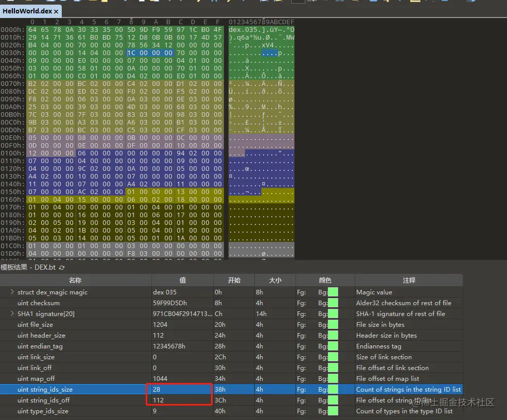This screenshot has height=420, width=507.
Task: Click the value 12345678h of endian_tag
Action: pos(169,346)
